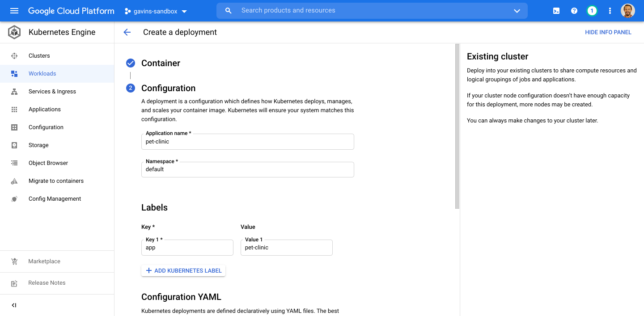The height and width of the screenshot is (316, 644).
Task: Click the notifications badge showing 1
Action: tap(592, 10)
